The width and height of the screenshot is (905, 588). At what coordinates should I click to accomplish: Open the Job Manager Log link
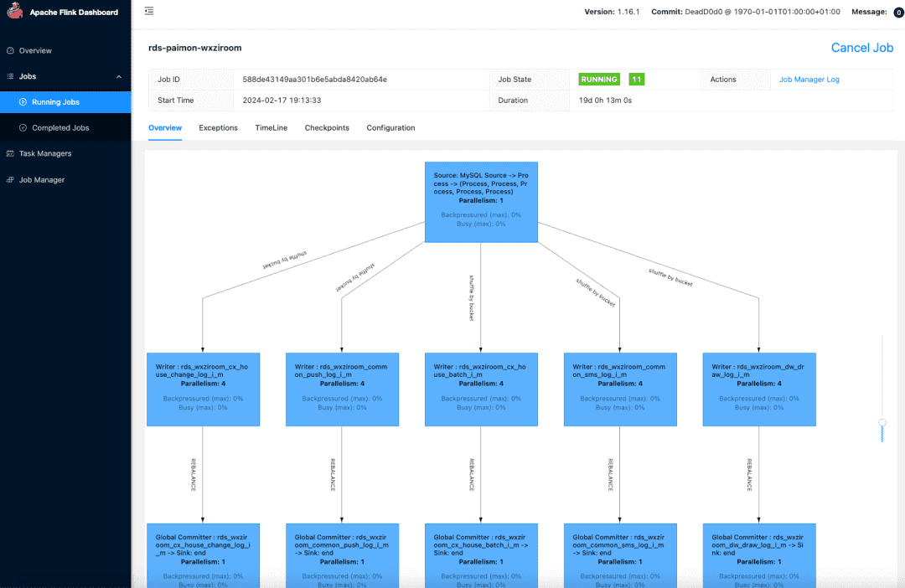pyautogui.click(x=809, y=80)
